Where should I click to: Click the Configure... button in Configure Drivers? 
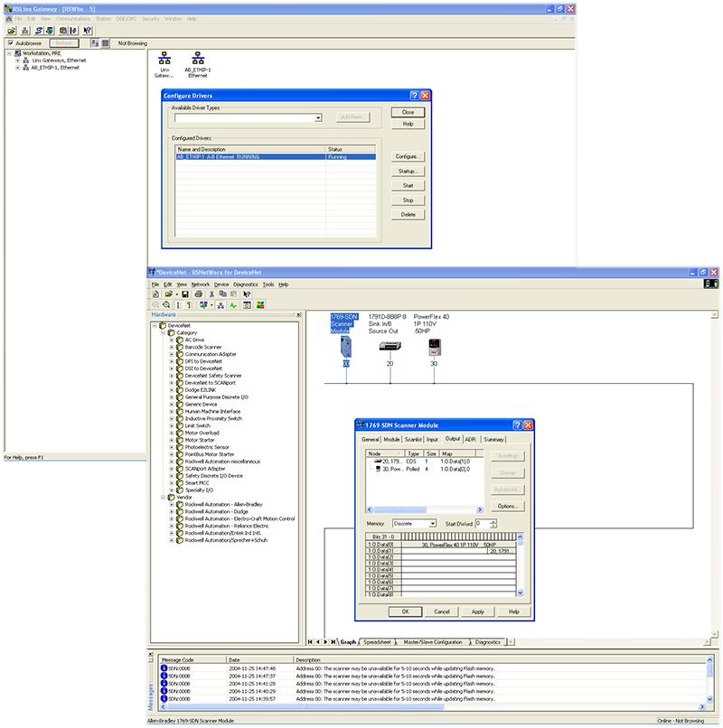408,156
